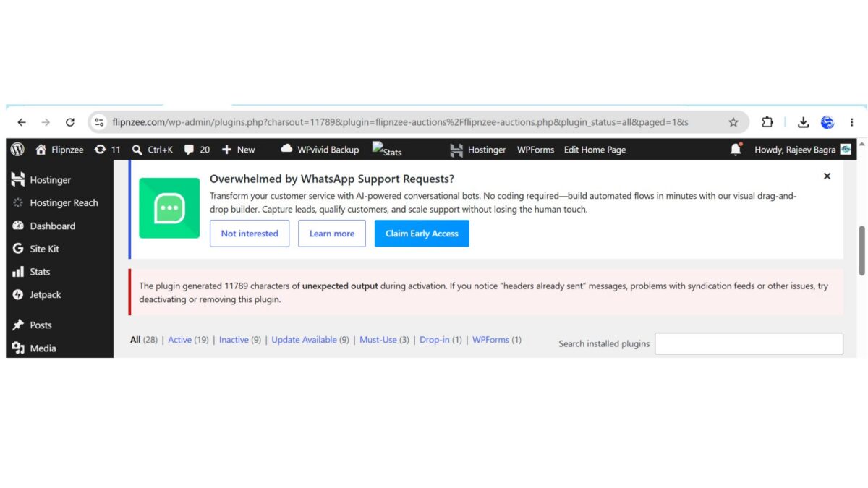Focus the Search installed plugins field
868x488 pixels.
(749, 343)
